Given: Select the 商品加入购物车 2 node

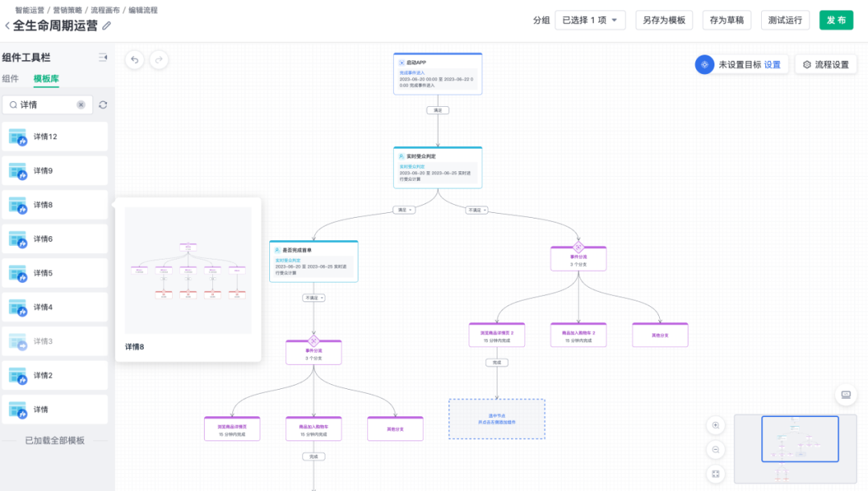Looking at the screenshot, I should click(579, 335).
